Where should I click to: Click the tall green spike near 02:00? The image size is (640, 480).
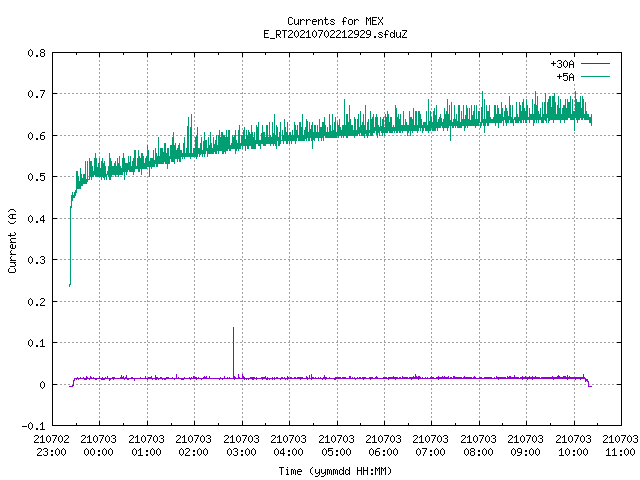(x=191, y=116)
